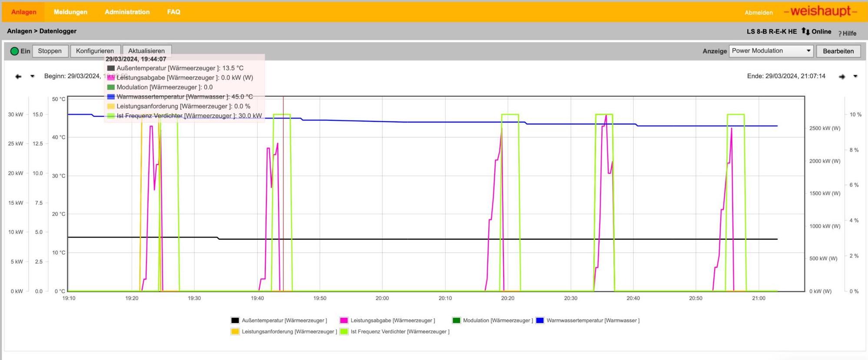
Task: Click the 21:00 time axis label
Action: [x=759, y=298]
